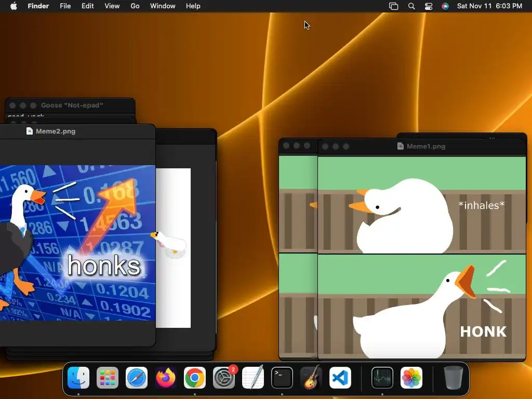Image resolution: width=532 pixels, height=399 pixels.
Task: Open Control Center in menu bar
Action: pyautogui.click(x=429, y=6)
